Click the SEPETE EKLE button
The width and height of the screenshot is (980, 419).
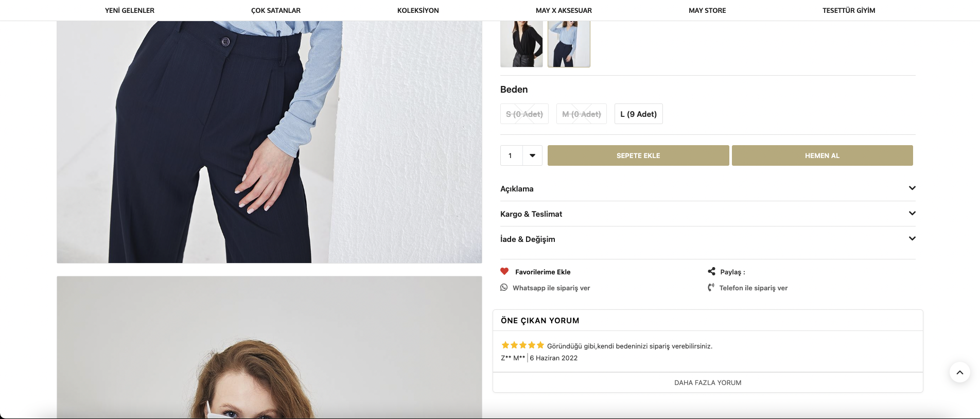coord(638,155)
